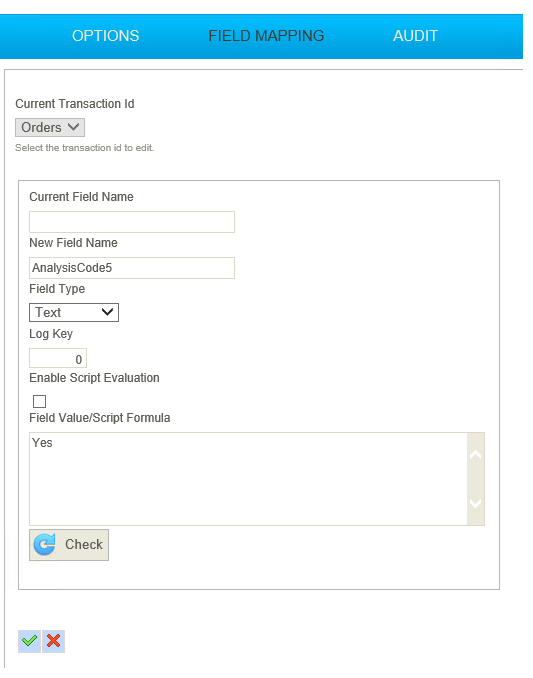
Task: Go to the AUDIT tab
Action: click(x=415, y=36)
